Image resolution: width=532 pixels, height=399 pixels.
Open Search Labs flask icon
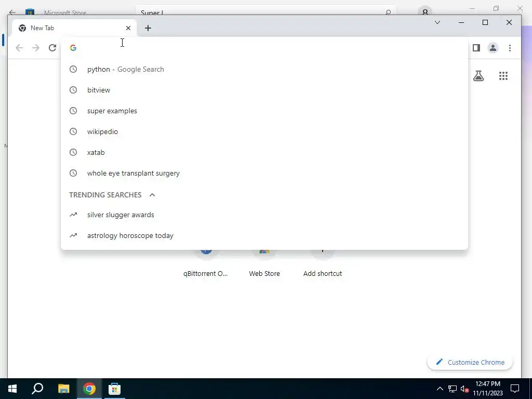[478, 76]
